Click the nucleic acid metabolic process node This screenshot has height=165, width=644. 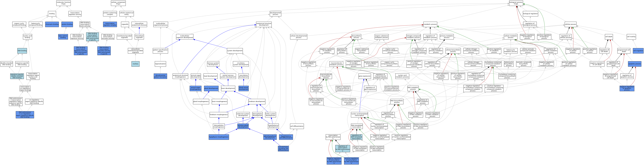click(402, 76)
